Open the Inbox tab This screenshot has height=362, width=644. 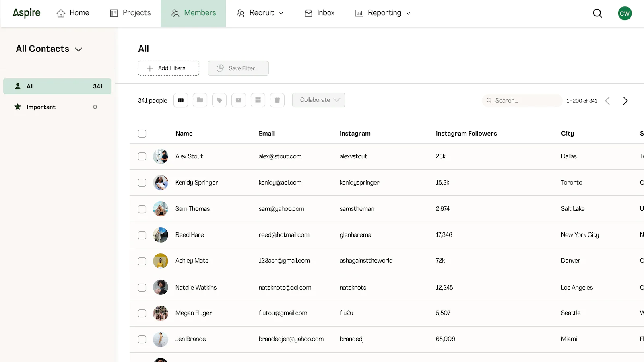pos(320,13)
